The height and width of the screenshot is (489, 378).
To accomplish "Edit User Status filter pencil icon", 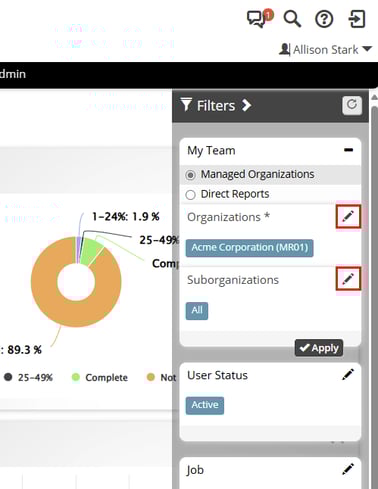I will tap(348, 375).
